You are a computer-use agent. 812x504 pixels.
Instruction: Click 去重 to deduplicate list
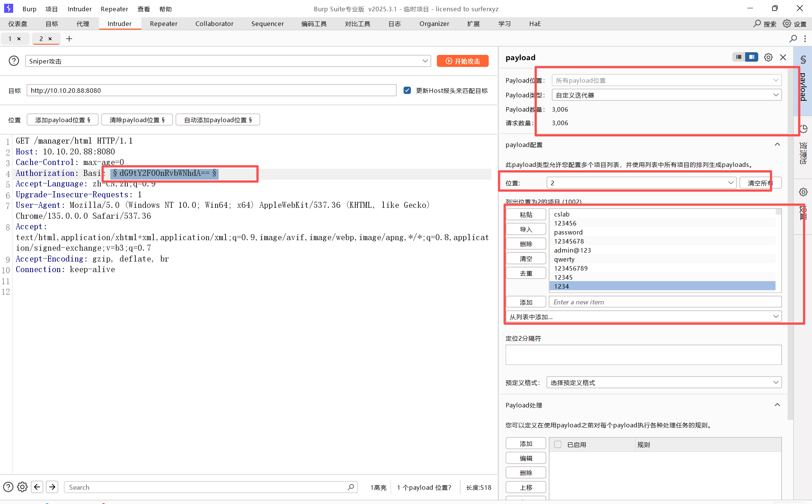click(526, 273)
